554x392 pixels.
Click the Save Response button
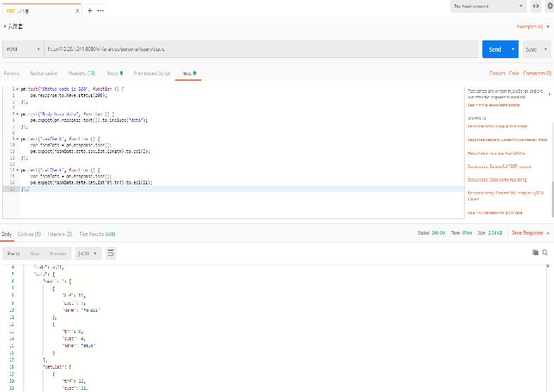[x=527, y=233]
